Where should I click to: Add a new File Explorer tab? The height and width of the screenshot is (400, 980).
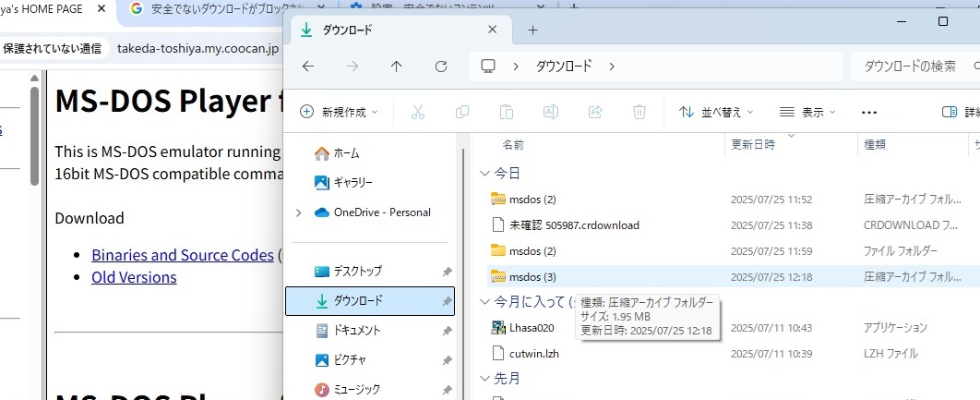(532, 30)
